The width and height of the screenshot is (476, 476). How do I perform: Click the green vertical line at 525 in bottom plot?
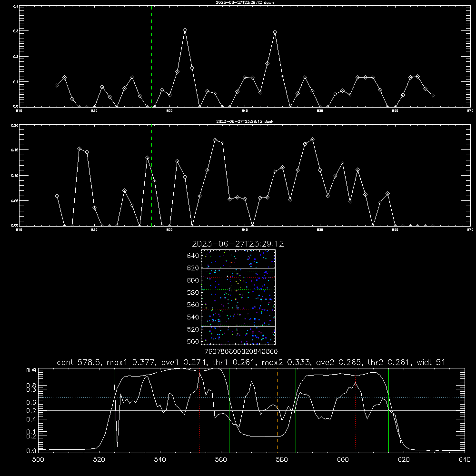[115, 410]
